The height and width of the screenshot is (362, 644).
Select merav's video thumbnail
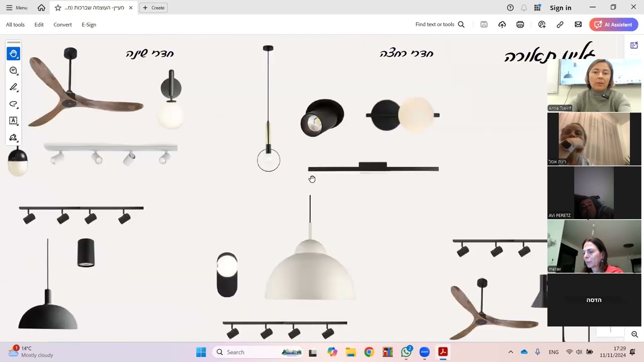point(594,246)
